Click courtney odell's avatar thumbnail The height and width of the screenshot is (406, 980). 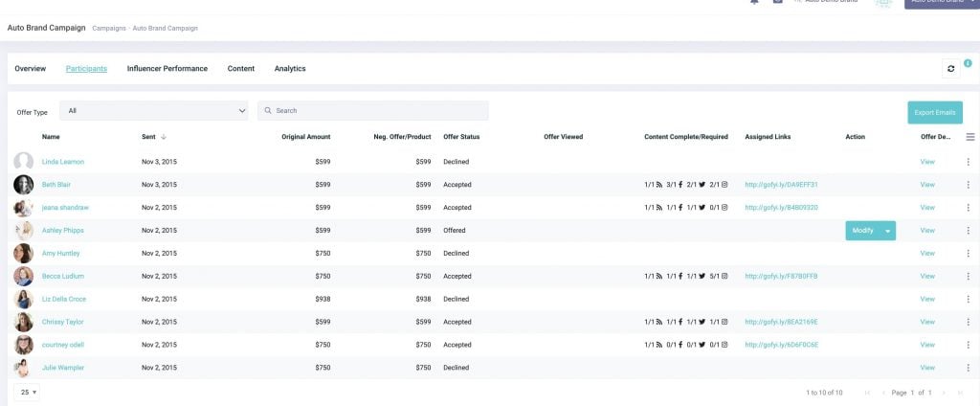coord(24,345)
